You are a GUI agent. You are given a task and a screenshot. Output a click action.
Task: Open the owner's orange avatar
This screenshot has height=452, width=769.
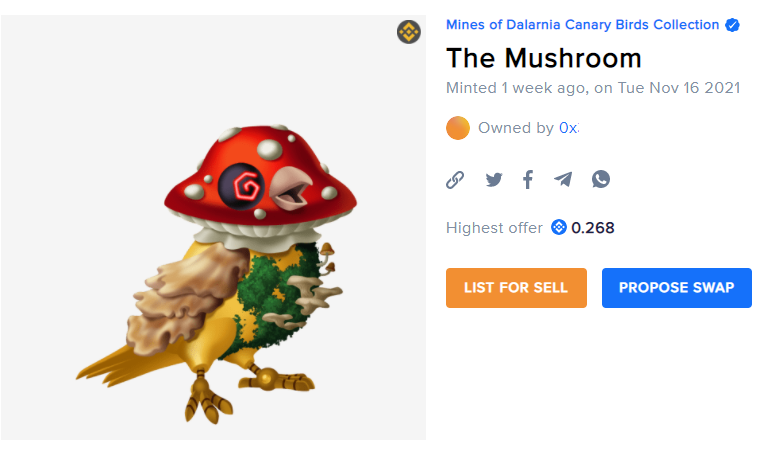coord(458,128)
